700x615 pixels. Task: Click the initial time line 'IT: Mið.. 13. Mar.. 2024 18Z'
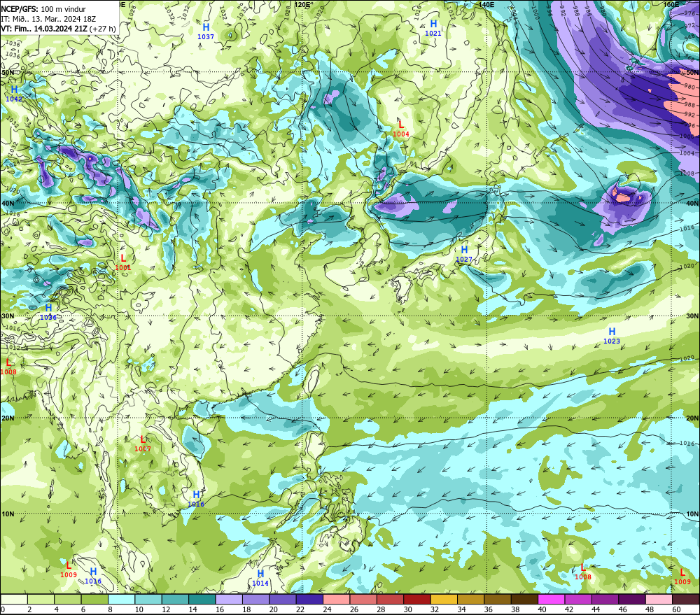(48, 19)
